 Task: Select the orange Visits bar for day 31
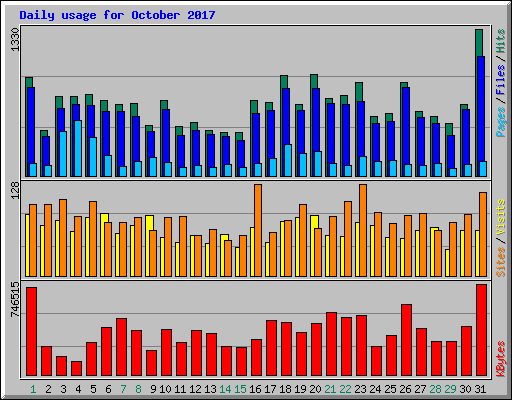483,234
